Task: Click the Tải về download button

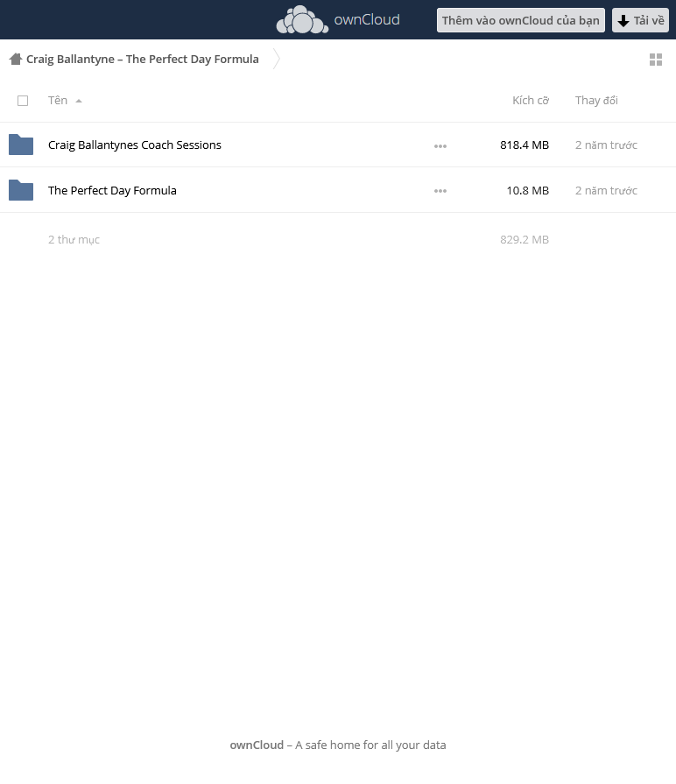Action: (640, 20)
